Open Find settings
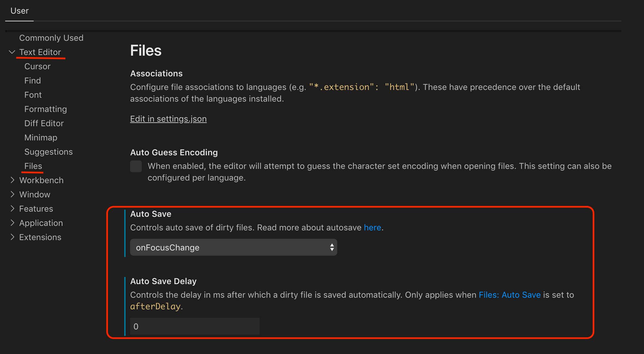Screen dimensions: 644x354 coord(32,80)
